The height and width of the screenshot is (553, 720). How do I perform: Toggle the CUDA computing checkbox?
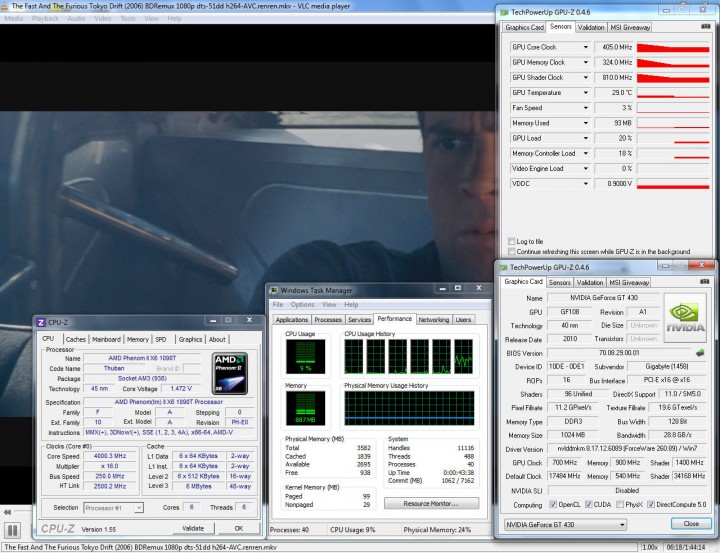[588, 504]
